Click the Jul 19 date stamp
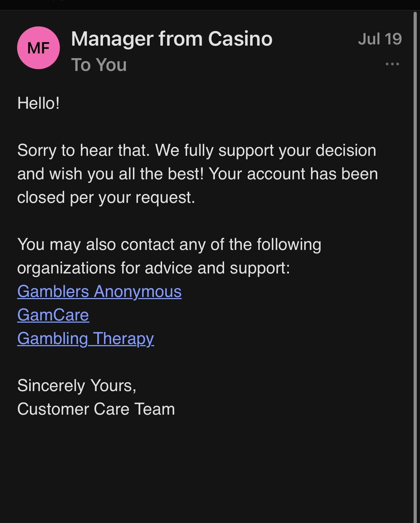Screen dimensions: 420x523 click(x=380, y=39)
